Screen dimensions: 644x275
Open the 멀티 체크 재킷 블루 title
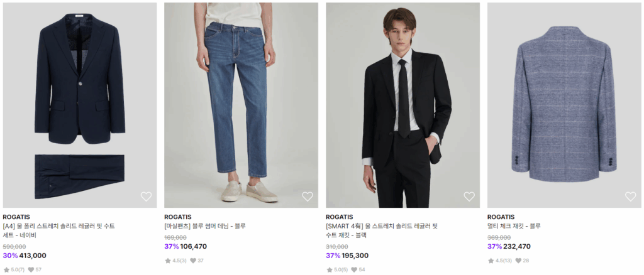pos(514,226)
